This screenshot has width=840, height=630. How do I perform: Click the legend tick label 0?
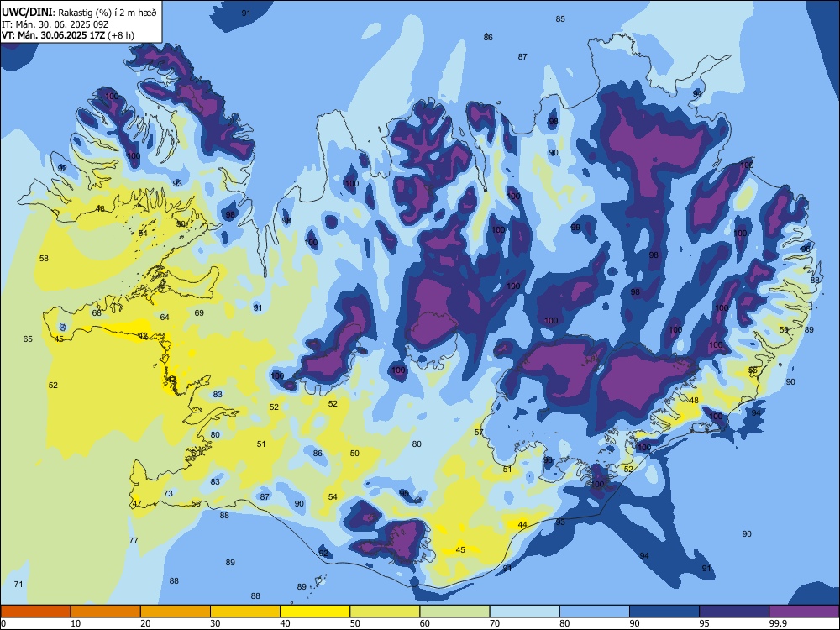coord(3,623)
